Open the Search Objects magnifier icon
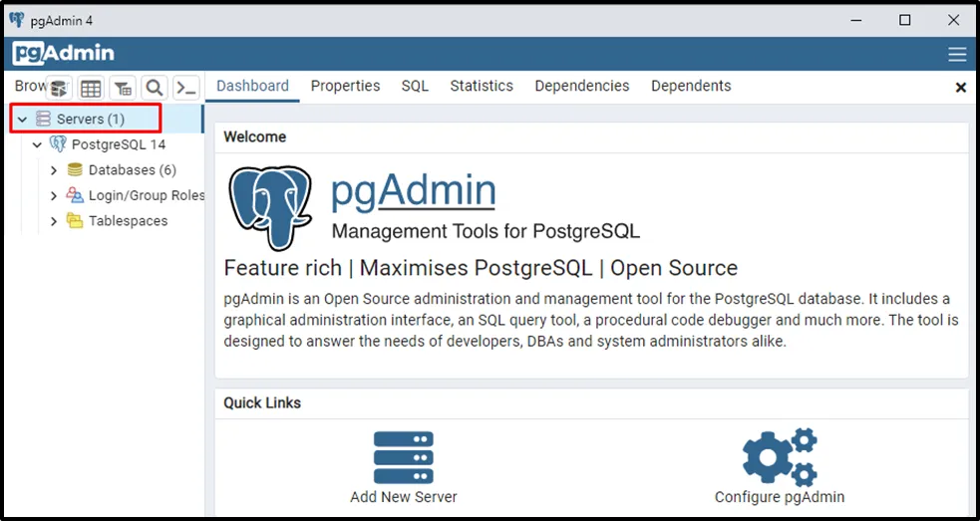The image size is (980, 521). [154, 88]
